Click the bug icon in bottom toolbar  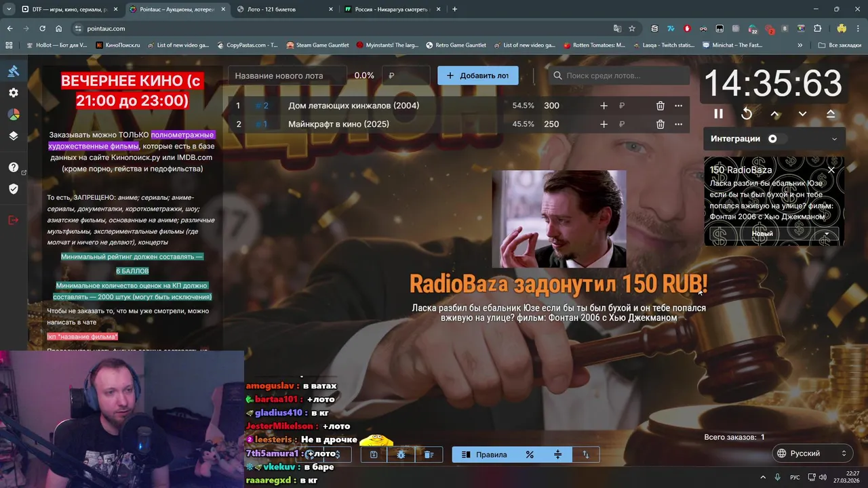[x=401, y=454]
